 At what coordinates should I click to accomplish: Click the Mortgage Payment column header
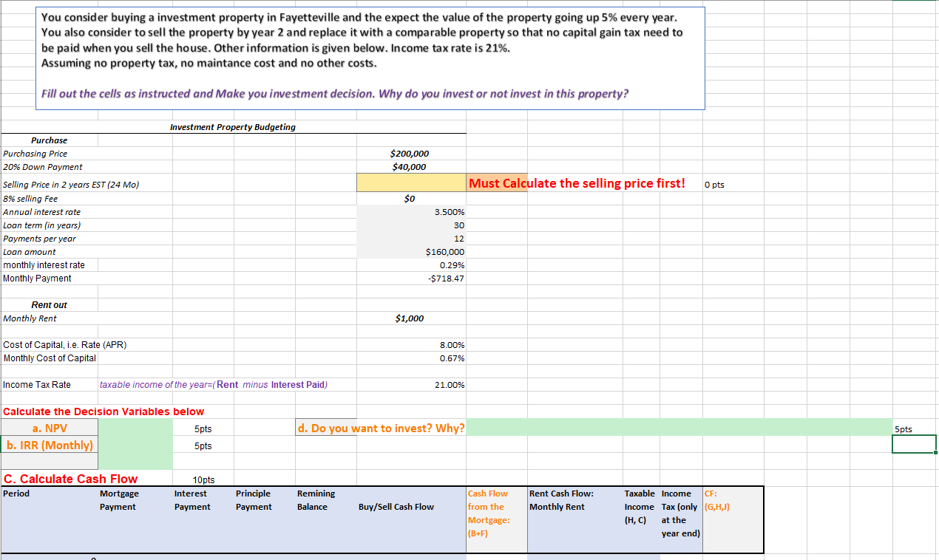click(x=118, y=500)
